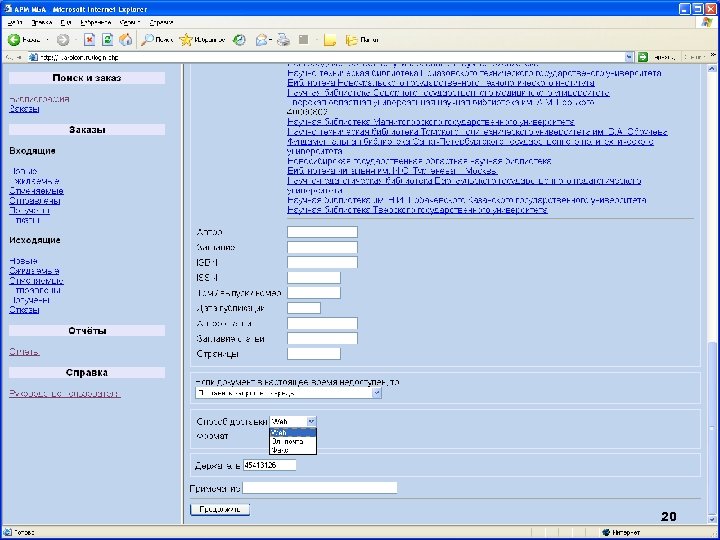Focus the Дата публикации input field
Viewport: 720px width, 540px height.
click(304, 308)
